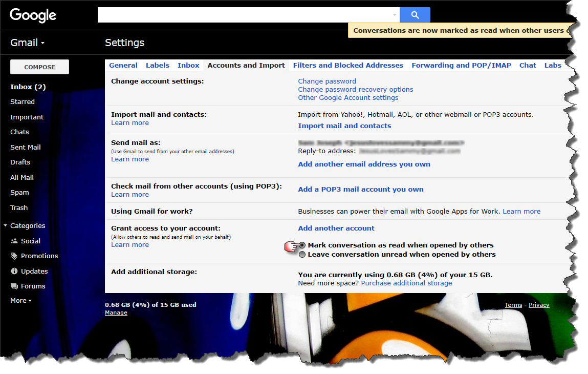The width and height of the screenshot is (588, 374).
Task: Switch to the Labels tab
Action: coord(158,66)
